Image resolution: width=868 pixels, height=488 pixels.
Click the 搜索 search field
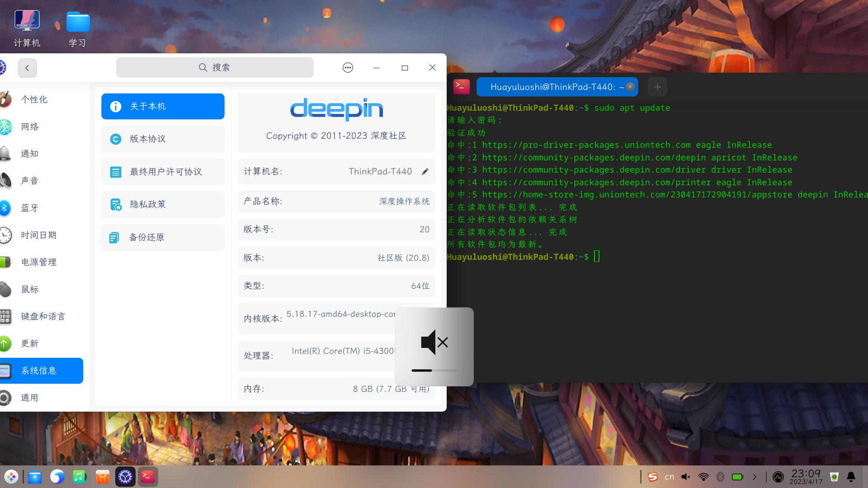pyautogui.click(x=215, y=67)
